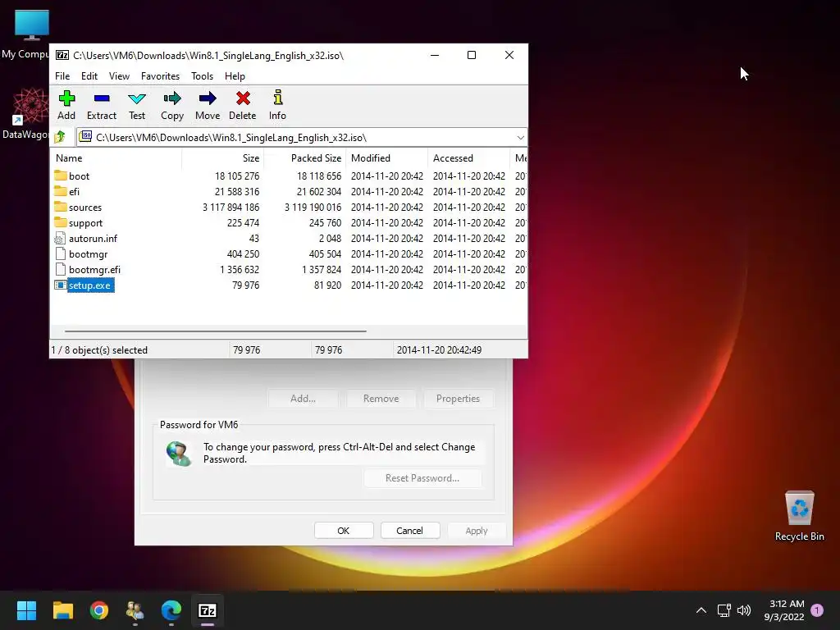This screenshot has height=630, width=840.
Task: Click the 7-Zip taskbar icon
Action: (208, 610)
